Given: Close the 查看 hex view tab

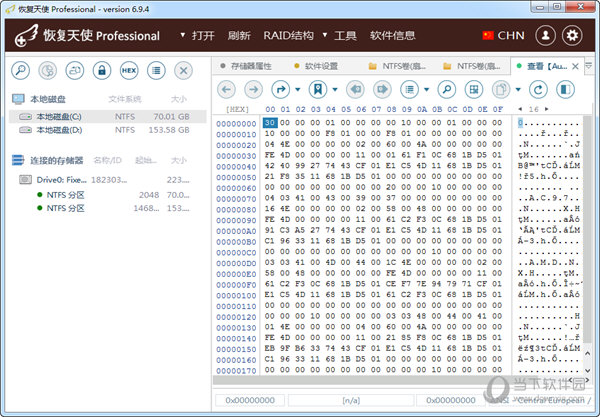Looking at the screenshot, I should 575,67.
